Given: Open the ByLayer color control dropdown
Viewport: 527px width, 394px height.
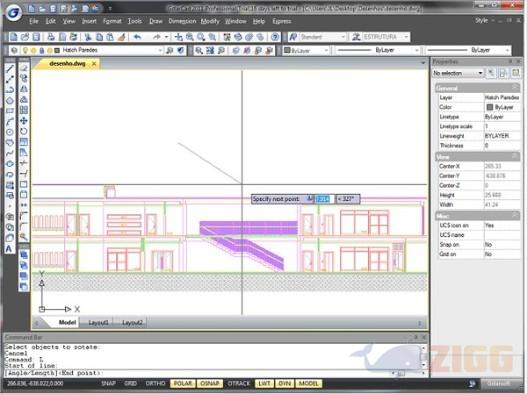Looking at the screenshot, I should tap(307, 50).
